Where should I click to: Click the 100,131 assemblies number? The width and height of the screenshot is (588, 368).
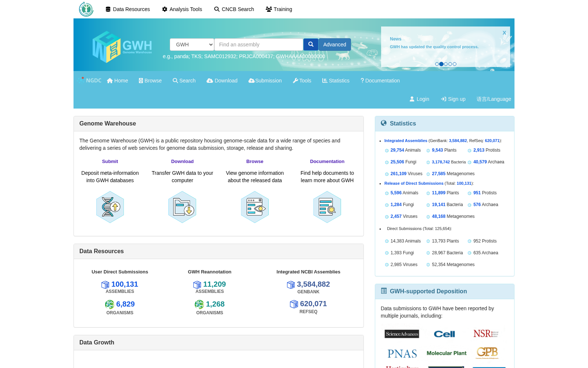click(x=125, y=284)
